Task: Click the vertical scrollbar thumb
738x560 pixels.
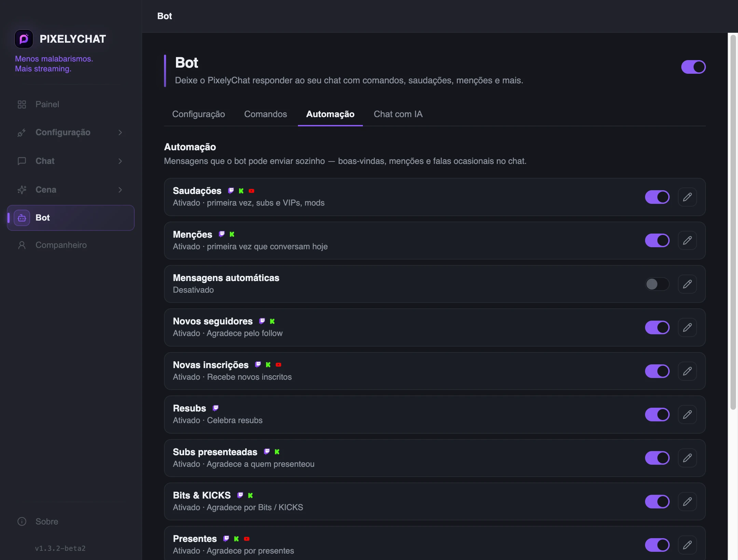Action: point(733,222)
